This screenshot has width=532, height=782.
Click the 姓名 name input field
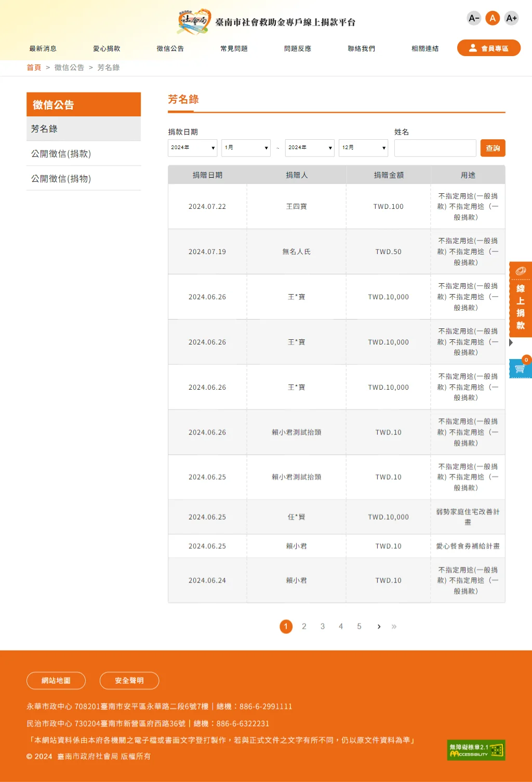coord(435,148)
